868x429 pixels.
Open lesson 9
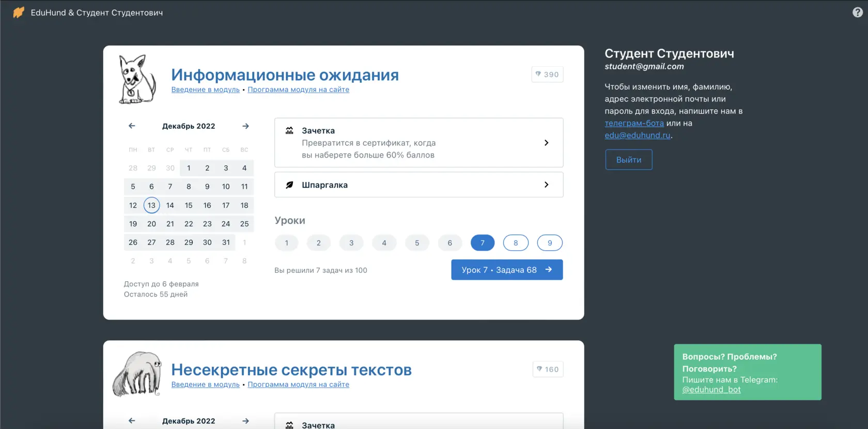tap(550, 243)
